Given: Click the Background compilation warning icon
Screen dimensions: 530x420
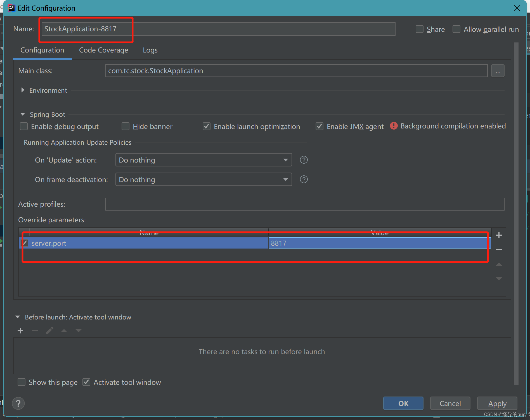Looking at the screenshot, I should tap(394, 126).
